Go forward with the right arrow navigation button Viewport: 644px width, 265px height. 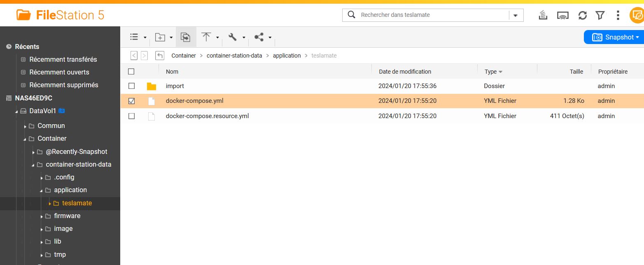click(144, 56)
